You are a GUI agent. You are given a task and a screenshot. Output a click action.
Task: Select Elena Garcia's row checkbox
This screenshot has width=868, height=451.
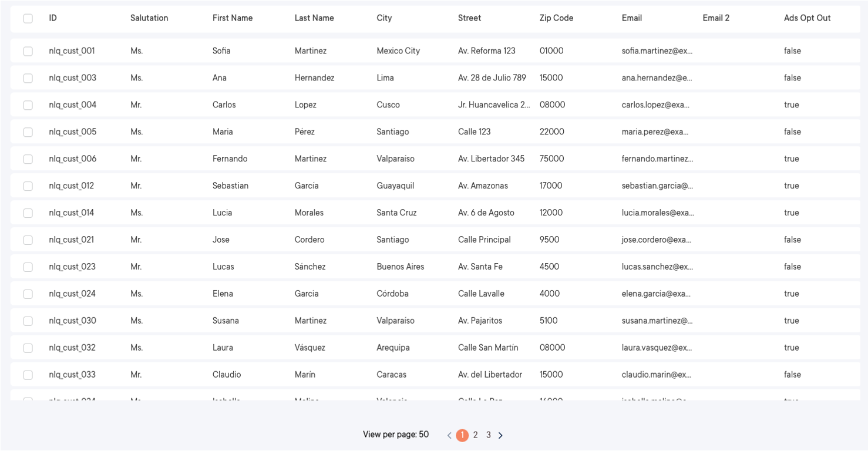click(x=28, y=294)
